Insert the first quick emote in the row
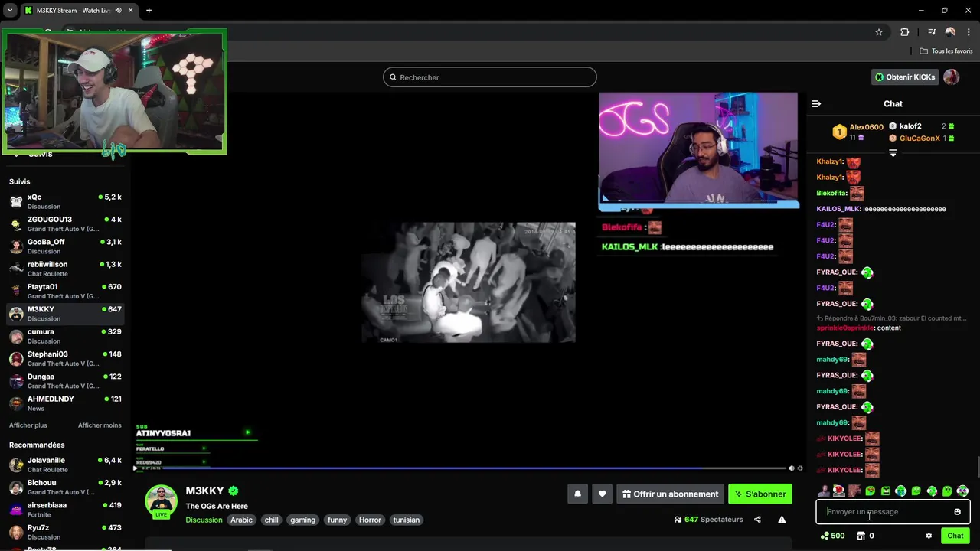The height and width of the screenshot is (551, 980). pyautogui.click(x=823, y=491)
